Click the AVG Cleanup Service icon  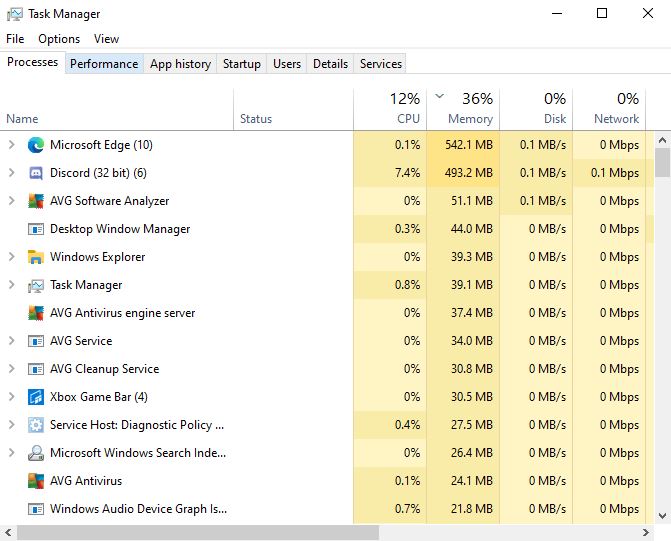[36, 369]
